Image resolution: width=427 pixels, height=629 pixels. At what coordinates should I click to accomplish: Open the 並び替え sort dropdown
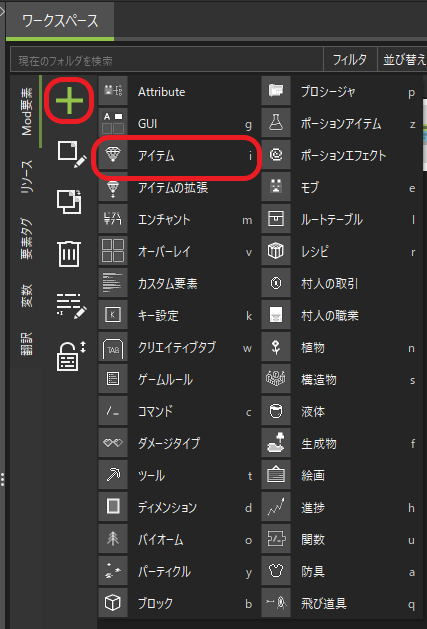403,60
